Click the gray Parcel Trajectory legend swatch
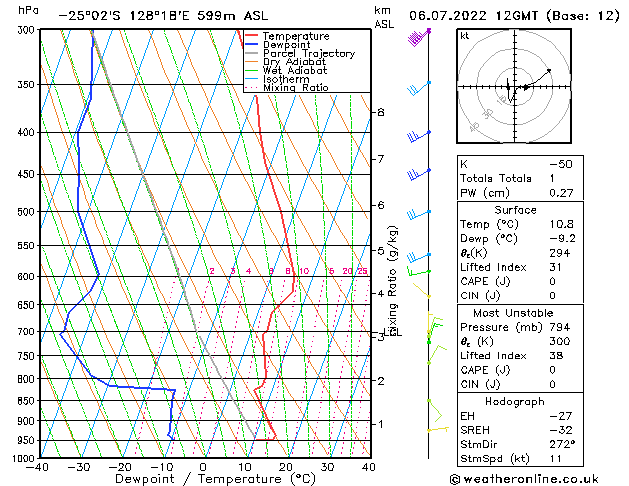Screen dimensions: 629x486 (252, 53)
